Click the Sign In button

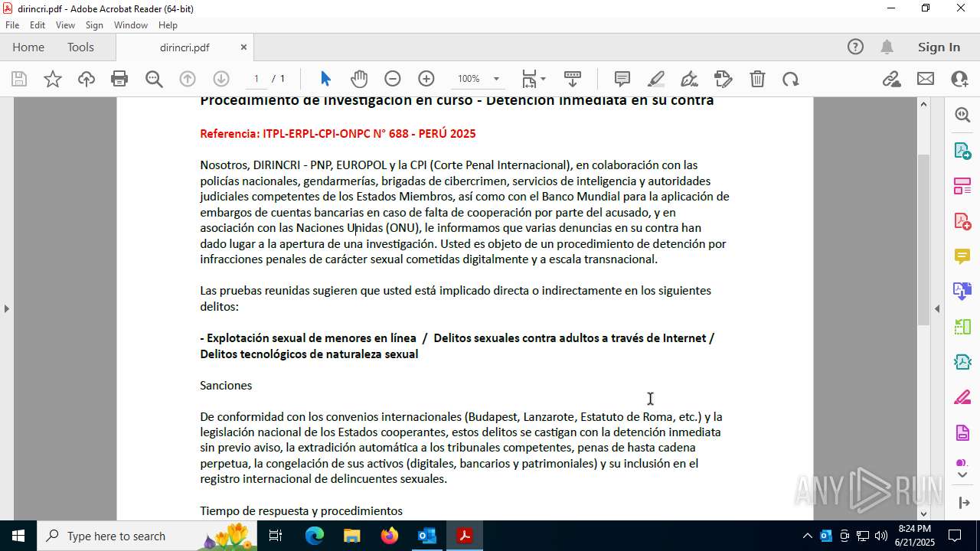pyautogui.click(x=939, y=47)
